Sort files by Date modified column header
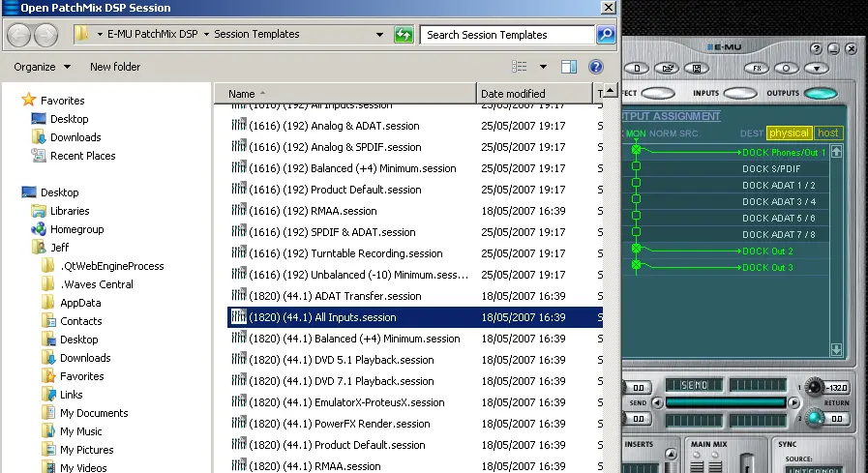 tap(534, 94)
